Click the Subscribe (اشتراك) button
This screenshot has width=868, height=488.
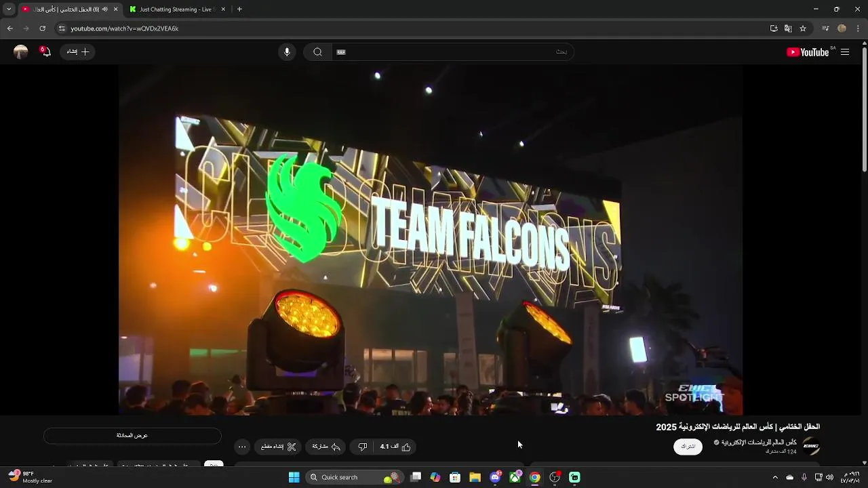688,447
